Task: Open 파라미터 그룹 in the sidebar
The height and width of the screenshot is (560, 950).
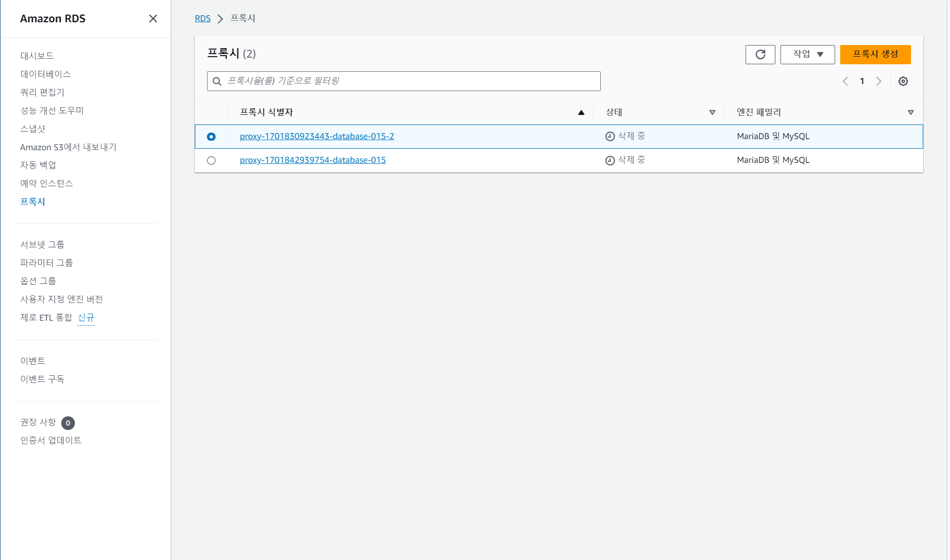Action: coord(47,263)
